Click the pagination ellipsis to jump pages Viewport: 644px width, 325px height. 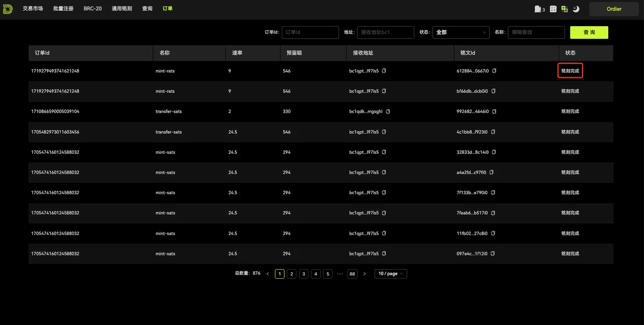[340, 274]
